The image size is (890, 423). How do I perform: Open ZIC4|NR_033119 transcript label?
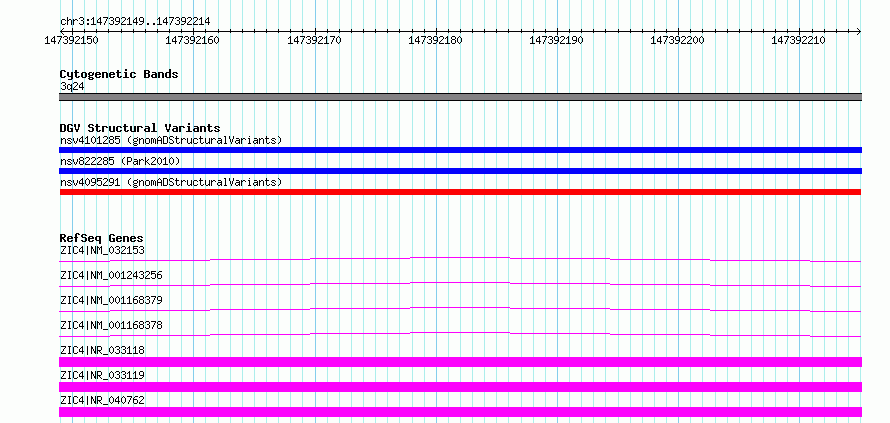point(102,375)
